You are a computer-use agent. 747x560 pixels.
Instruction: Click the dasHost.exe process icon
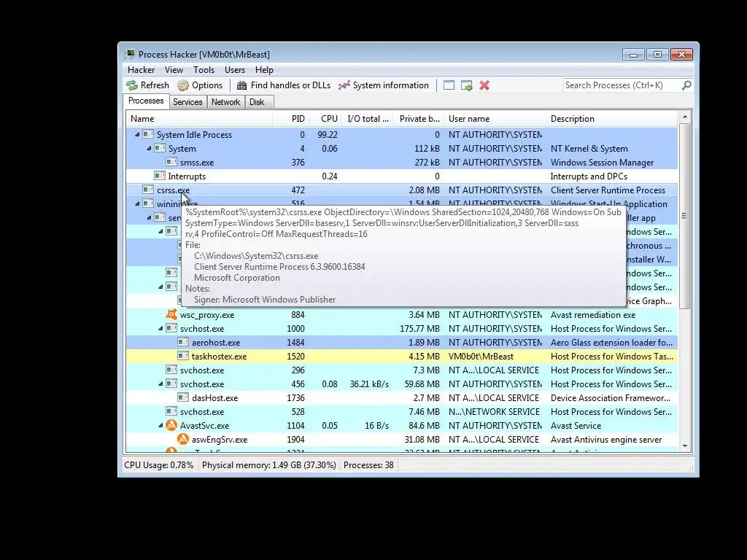coord(183,397)
